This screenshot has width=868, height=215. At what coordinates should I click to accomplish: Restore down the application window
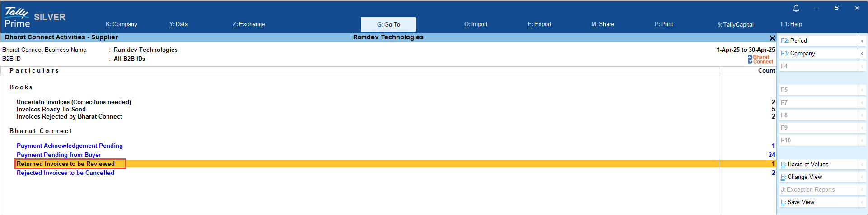(x=836, y=8)
